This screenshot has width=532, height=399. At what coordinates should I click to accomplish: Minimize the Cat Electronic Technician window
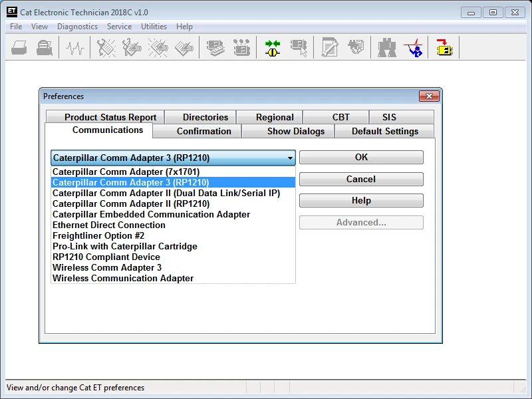471,13
